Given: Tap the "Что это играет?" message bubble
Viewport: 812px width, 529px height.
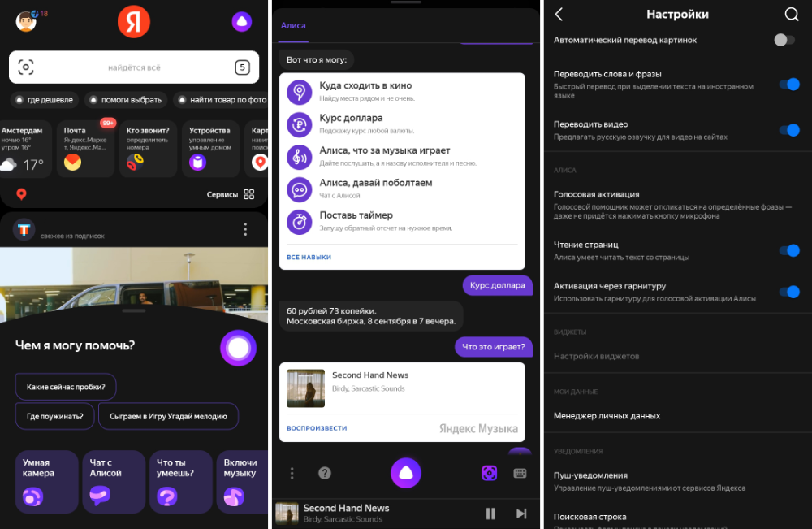Looking at the screenshot, I should click(x=494, y=347).
